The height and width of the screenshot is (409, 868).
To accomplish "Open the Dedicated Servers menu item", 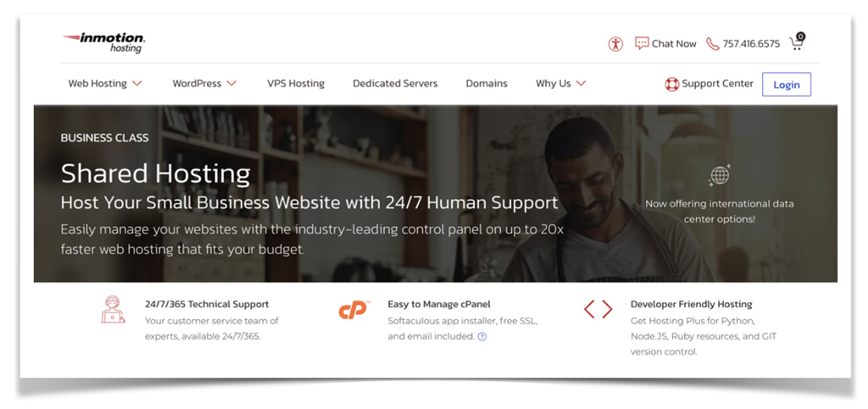I will coord(395,84).
